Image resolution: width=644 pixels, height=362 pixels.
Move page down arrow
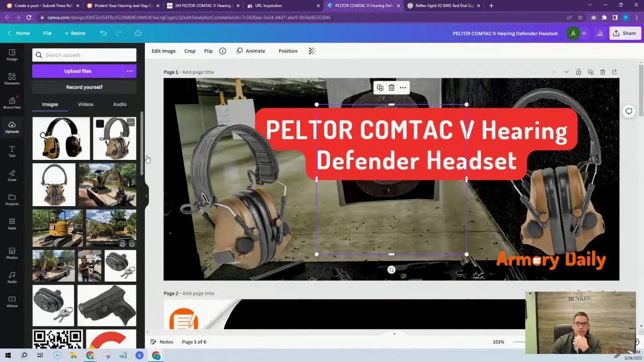pos(567,72)
